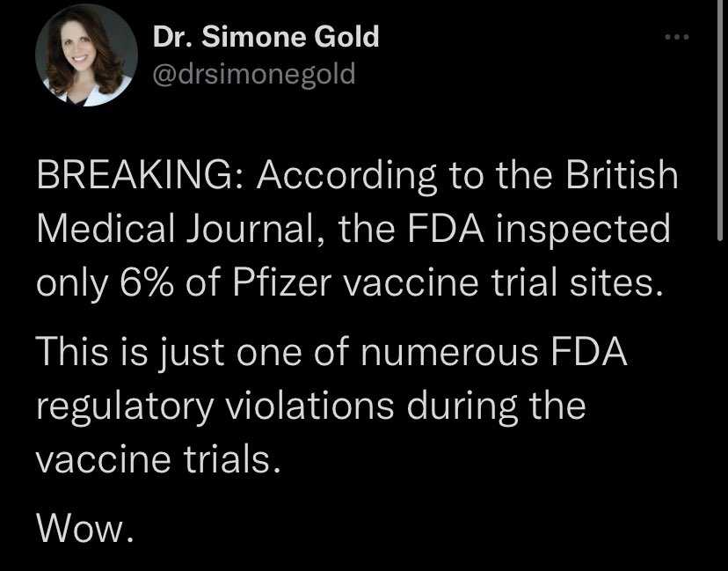Open the @drsimonegold handle link
Viewport: 728px width, 571px height.
coord(254,74)
